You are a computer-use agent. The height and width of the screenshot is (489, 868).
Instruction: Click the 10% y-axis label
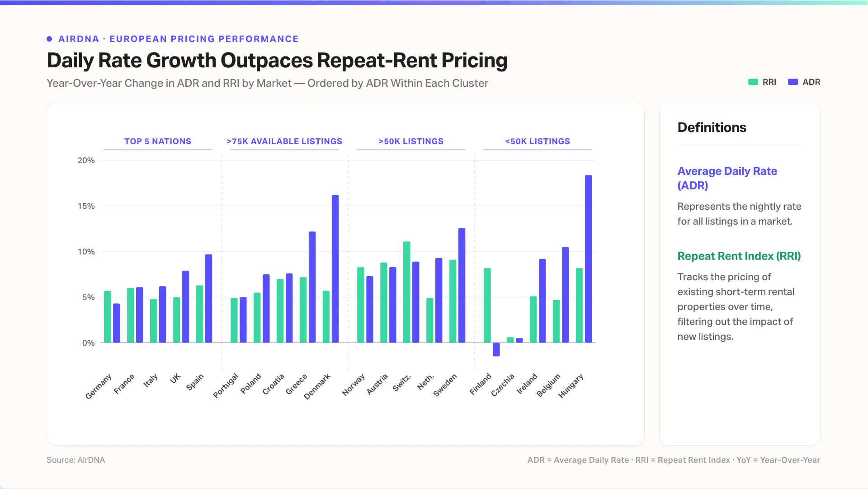[x=86, y=252]
